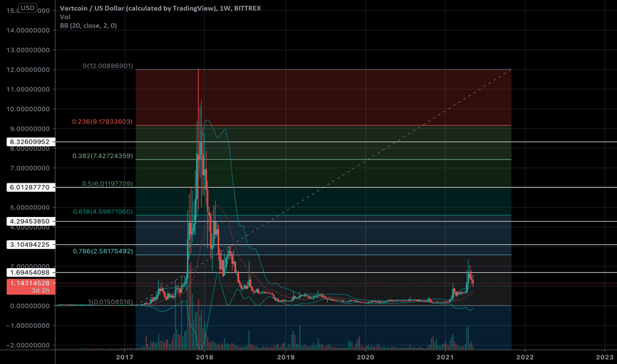617x364 pixels.
Task: Select the 4.29453850 horizontal line price label
Action: [x=30, y=221]
